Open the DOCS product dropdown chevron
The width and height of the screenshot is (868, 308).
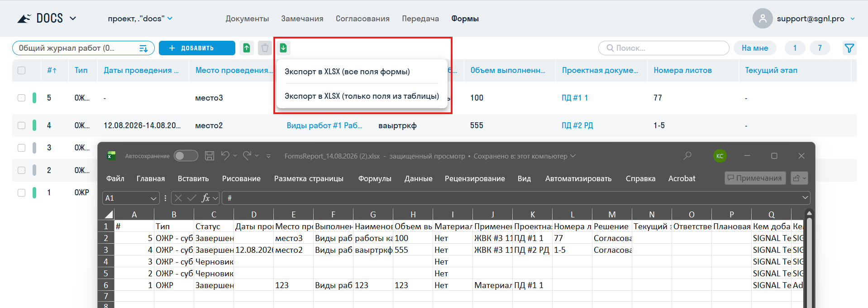(73, 19)
